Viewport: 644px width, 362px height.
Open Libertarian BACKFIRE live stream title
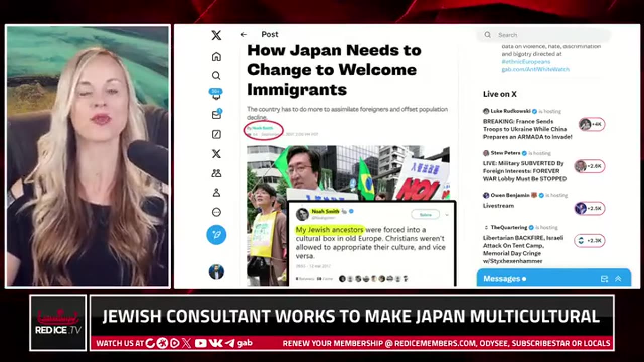(523, 249)
